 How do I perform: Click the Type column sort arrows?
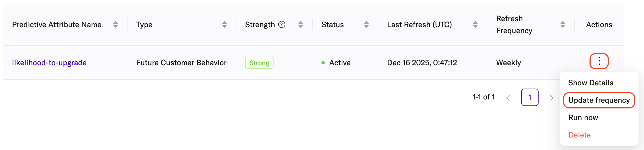coord(224,24)
